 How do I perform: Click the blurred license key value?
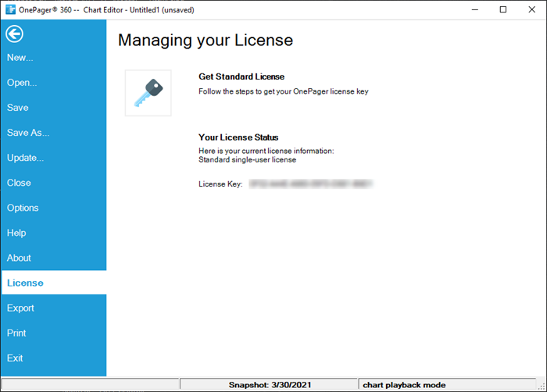click(x=309, y=184)
